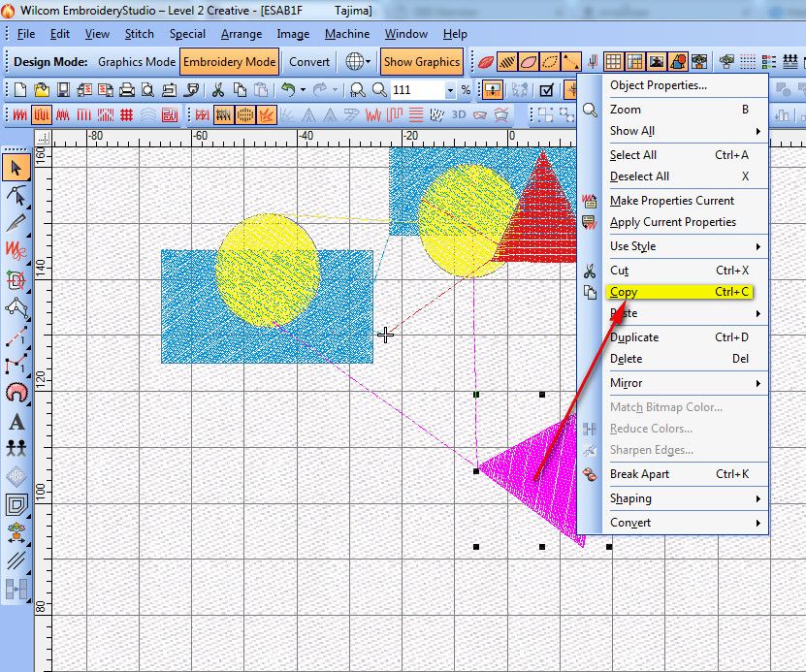
Task: Toggle the dashed outline leaf view icon
Action: click(550, 62)
